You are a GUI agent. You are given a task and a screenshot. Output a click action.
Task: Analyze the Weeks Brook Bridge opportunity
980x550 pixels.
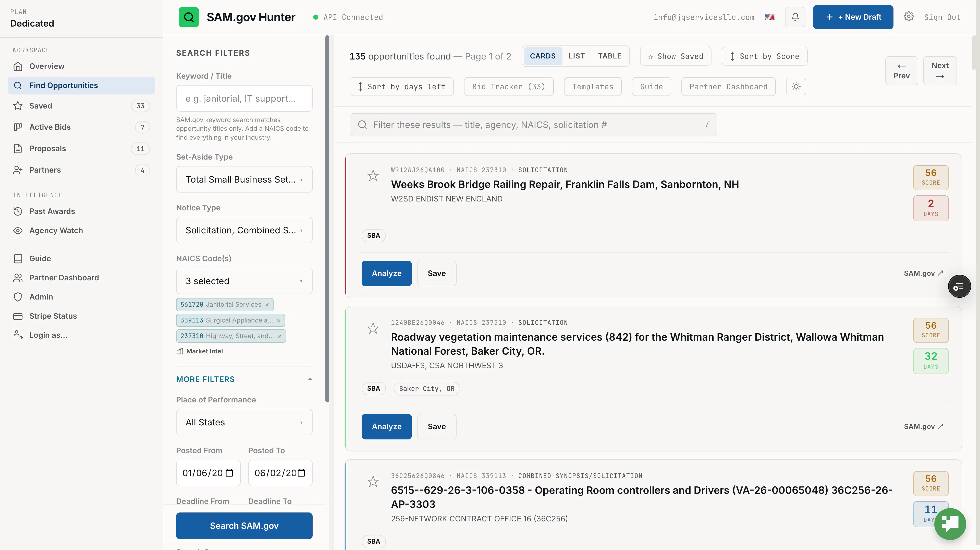point(387,273)
